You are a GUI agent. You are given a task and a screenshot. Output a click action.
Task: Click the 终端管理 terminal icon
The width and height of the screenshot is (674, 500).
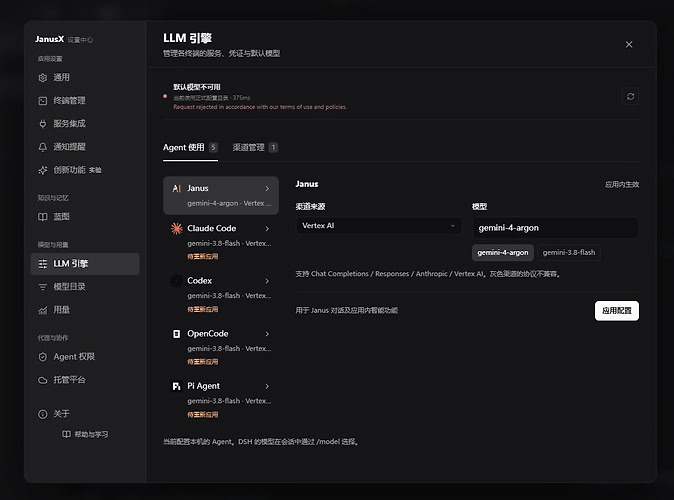tap(43, 101)
